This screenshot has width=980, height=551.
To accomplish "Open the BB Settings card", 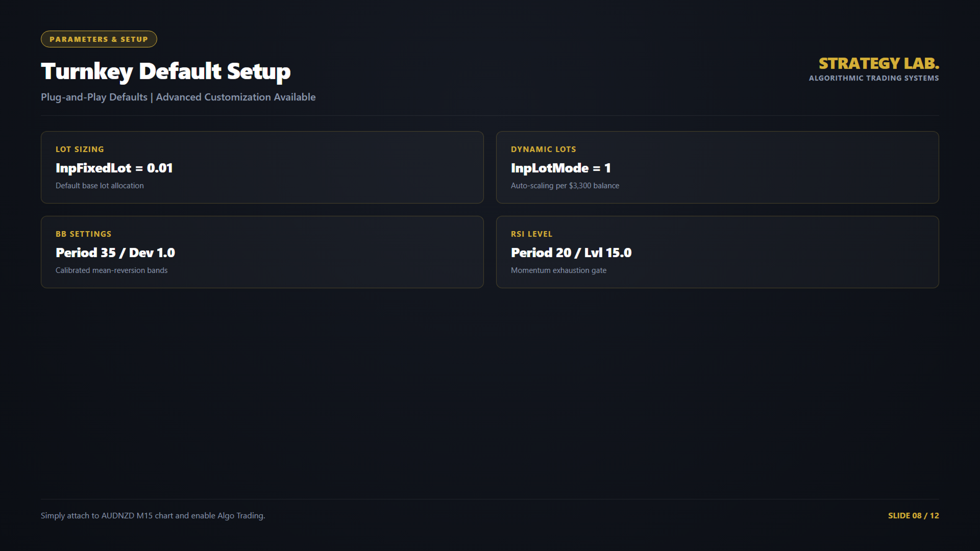I will [262, 252].
